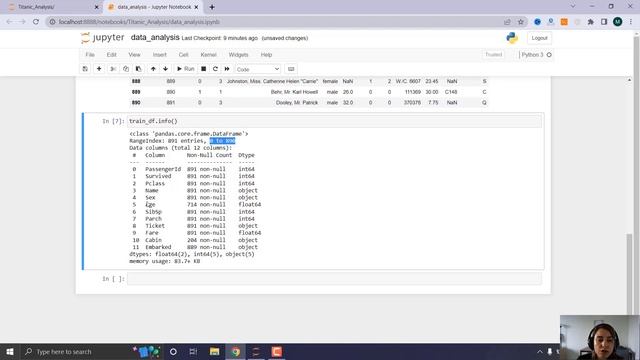Move selected cell down arrow

tap(165, 69)
